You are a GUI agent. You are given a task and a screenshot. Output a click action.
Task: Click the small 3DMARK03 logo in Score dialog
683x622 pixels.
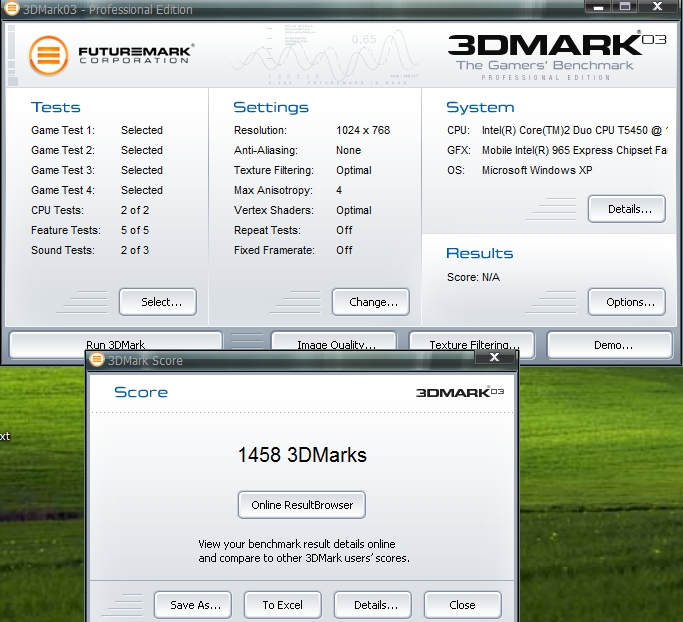pyautogui.click(x=460, y=392)
